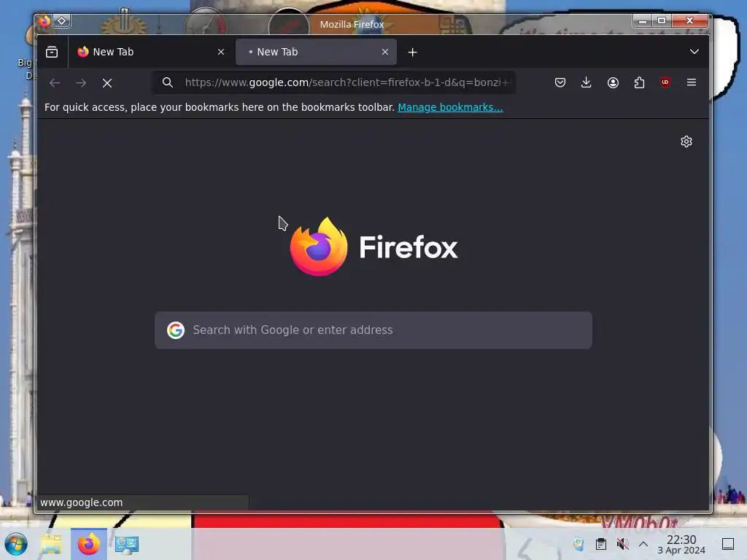The image size is (747, 560).
Task: Open Windows Start orb
Action: click(16, 544)
